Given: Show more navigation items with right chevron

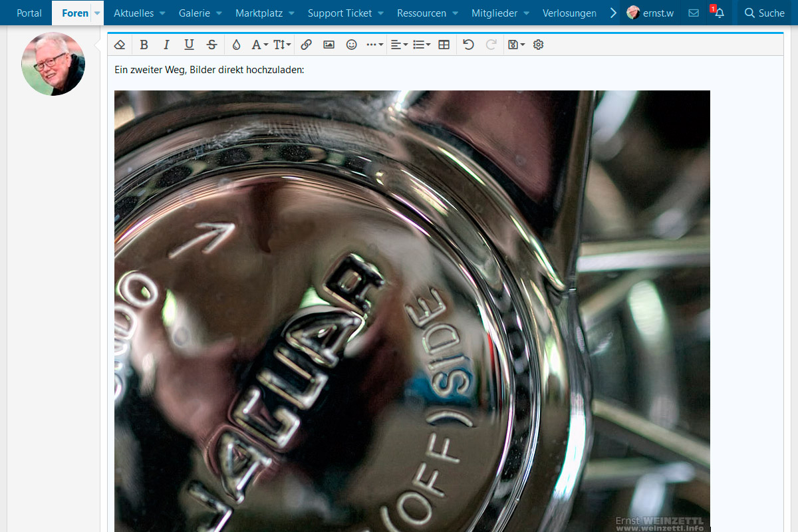Looking at the screenshot, I should (613, 13).
